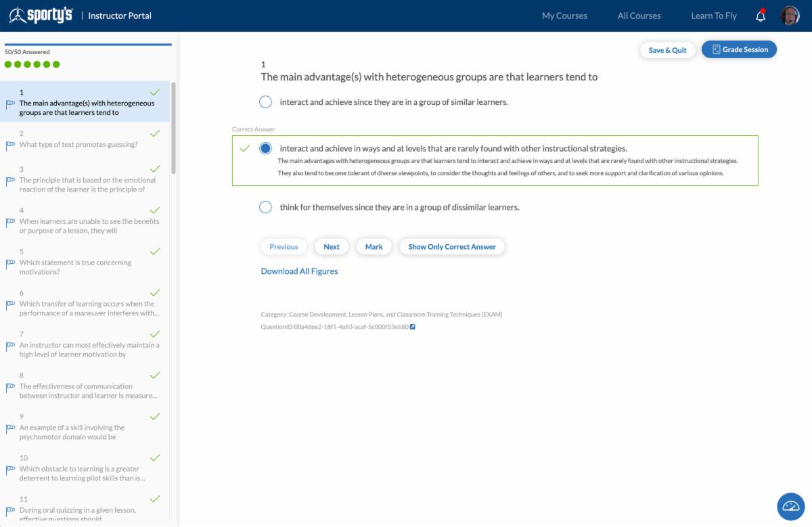Open the external link icon next to QuestionID
The image size is (812, 527).
(413, 327)
